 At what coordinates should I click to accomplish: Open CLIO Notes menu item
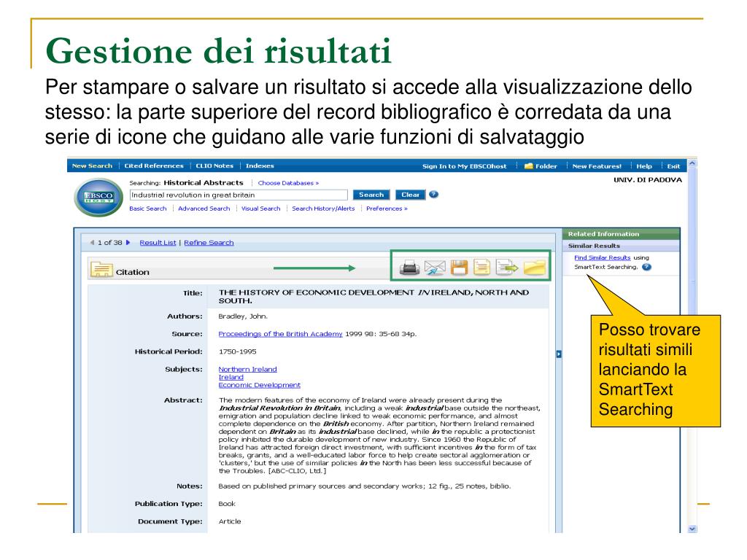(x=214, y=166)
